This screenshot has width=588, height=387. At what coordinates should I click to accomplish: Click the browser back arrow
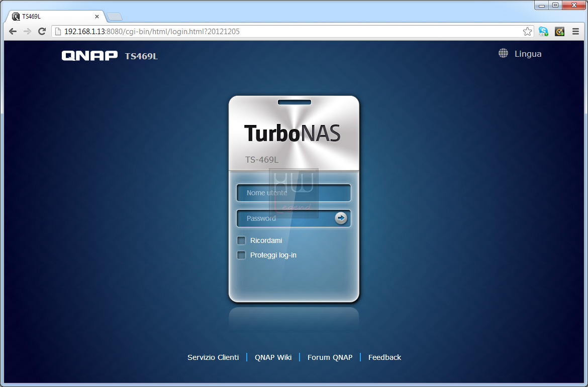[x=13, y=32]
